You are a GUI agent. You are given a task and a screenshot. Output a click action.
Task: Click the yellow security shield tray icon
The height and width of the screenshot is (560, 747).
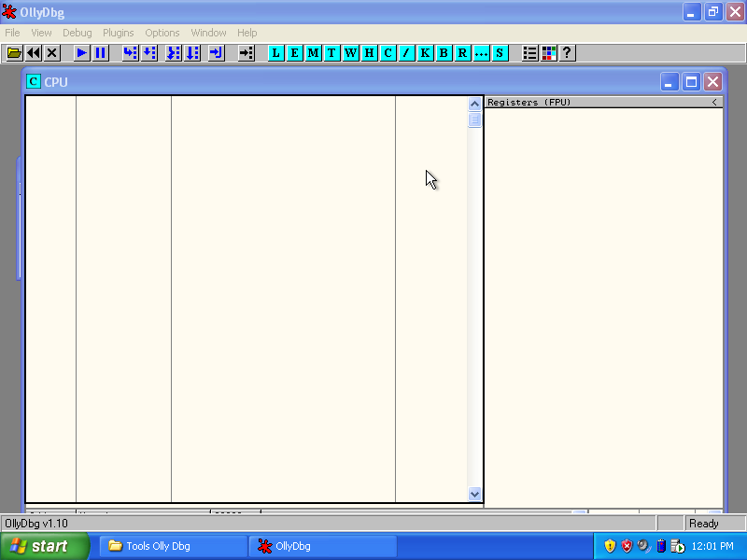[x=610, y=546]
